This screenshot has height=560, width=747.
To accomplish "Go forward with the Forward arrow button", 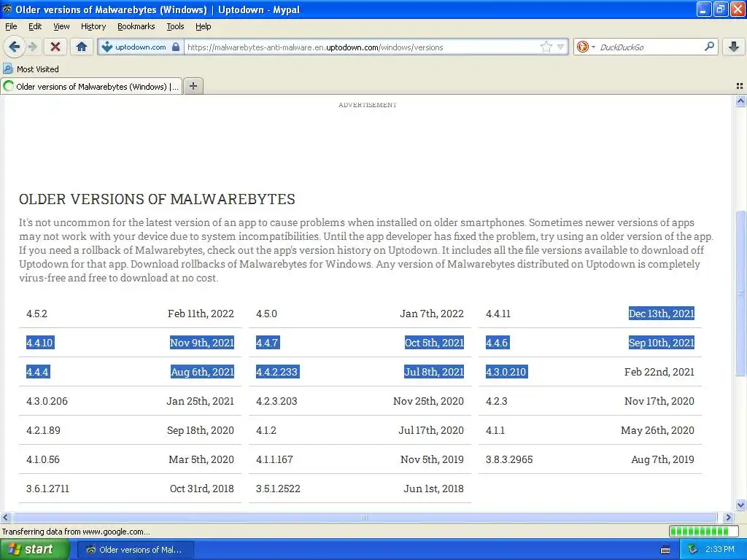I will click(x=32, y=47).
